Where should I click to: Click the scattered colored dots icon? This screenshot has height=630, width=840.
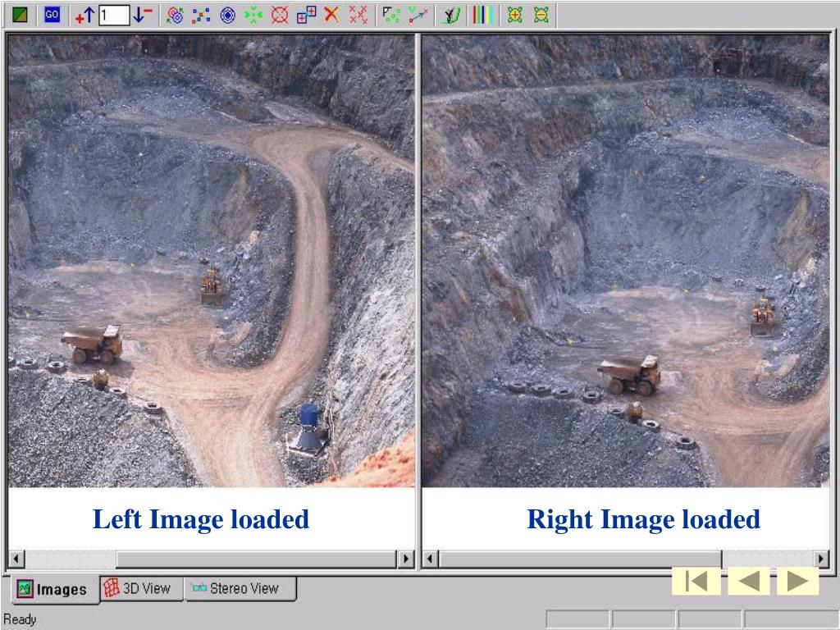click(201, 15)
